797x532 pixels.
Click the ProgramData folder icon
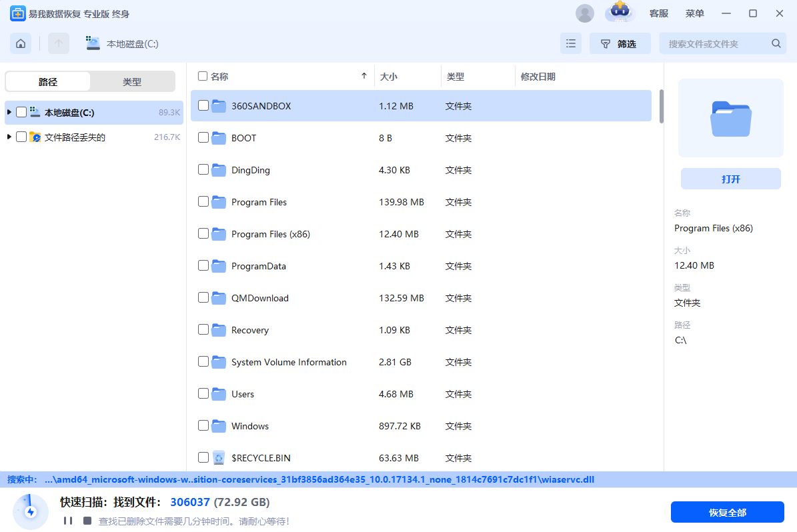pos(219,266)
